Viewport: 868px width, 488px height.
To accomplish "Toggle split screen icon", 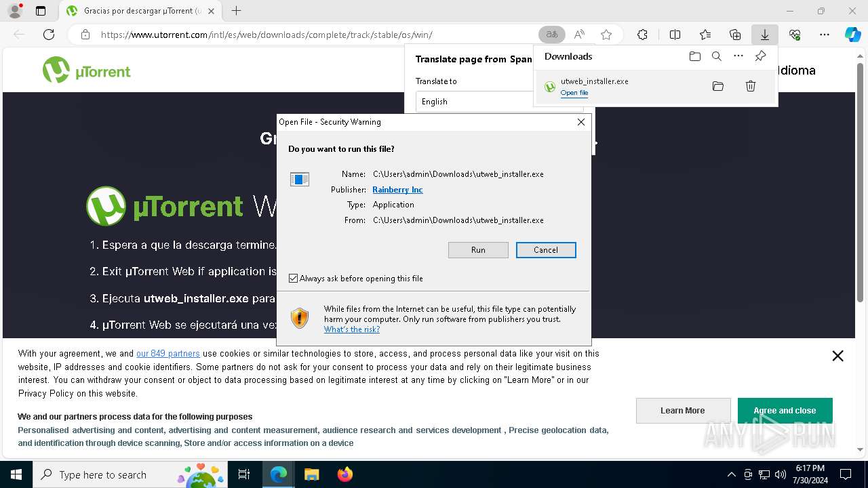I will [x=675, y=35].
